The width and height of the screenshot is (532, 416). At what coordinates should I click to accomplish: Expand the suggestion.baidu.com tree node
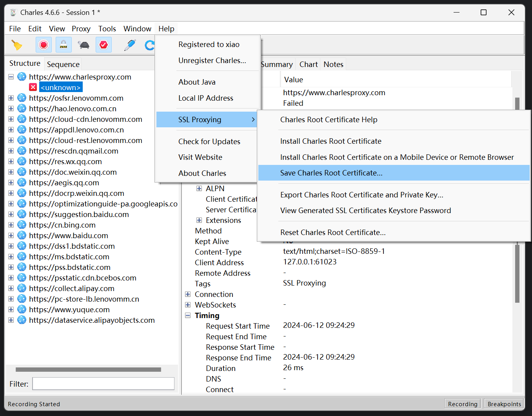click(x=11, y=214)
